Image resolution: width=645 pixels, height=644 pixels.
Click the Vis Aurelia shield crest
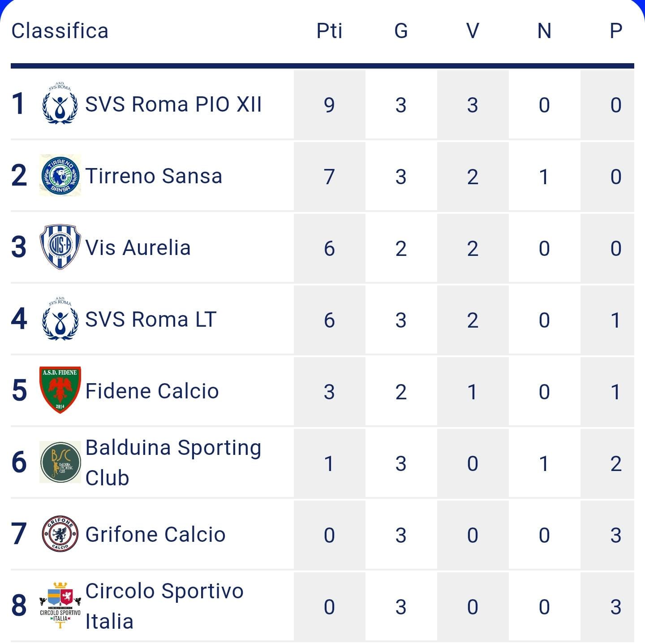(x=60, y=247)
